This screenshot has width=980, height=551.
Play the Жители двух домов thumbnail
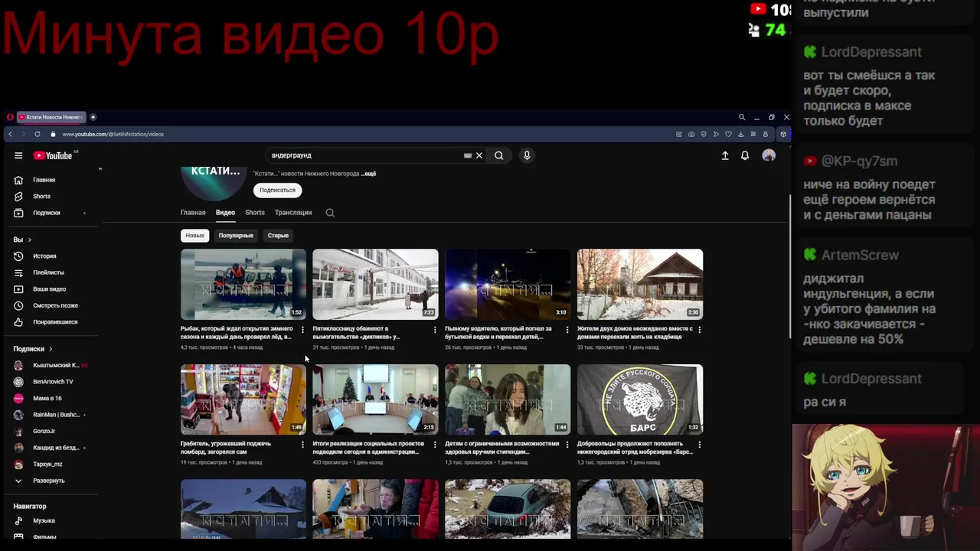[640, 284]
